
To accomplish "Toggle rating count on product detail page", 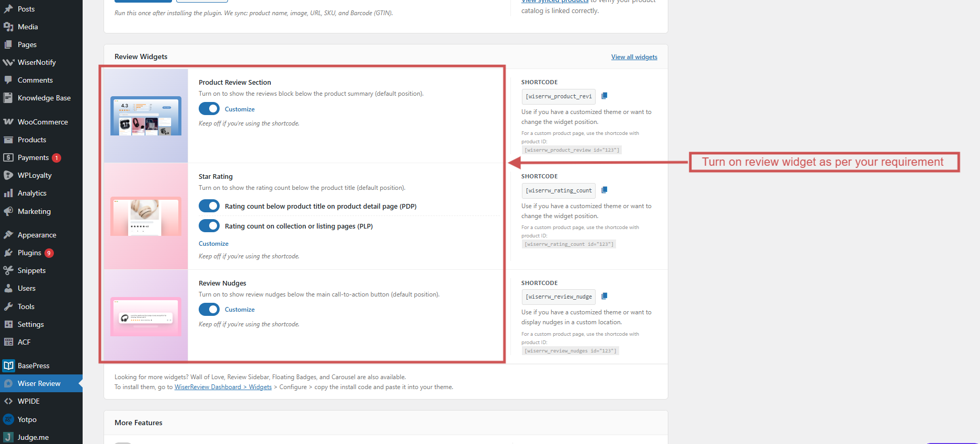I will (209, 206).
